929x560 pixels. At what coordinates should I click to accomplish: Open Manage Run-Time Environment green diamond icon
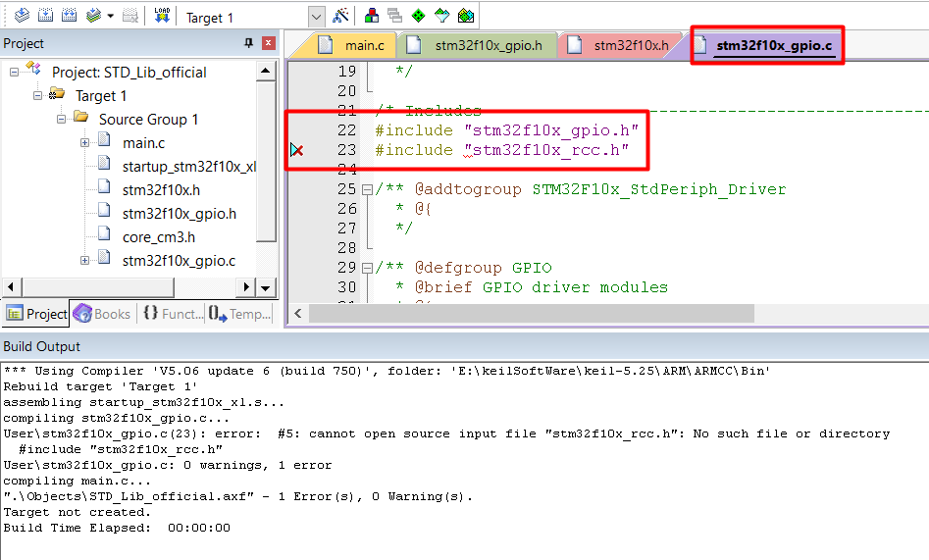(x=418, y=16)
